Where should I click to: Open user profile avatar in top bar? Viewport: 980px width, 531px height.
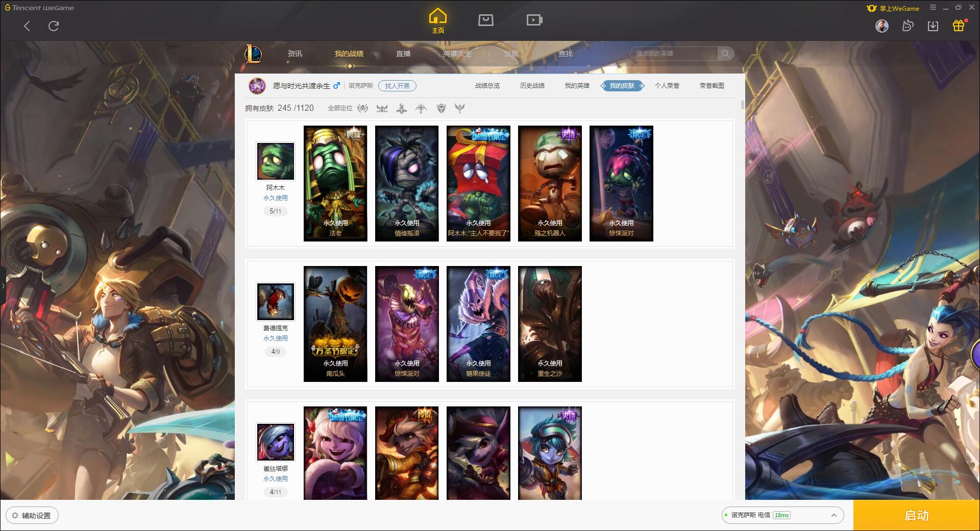coord(881,26)
